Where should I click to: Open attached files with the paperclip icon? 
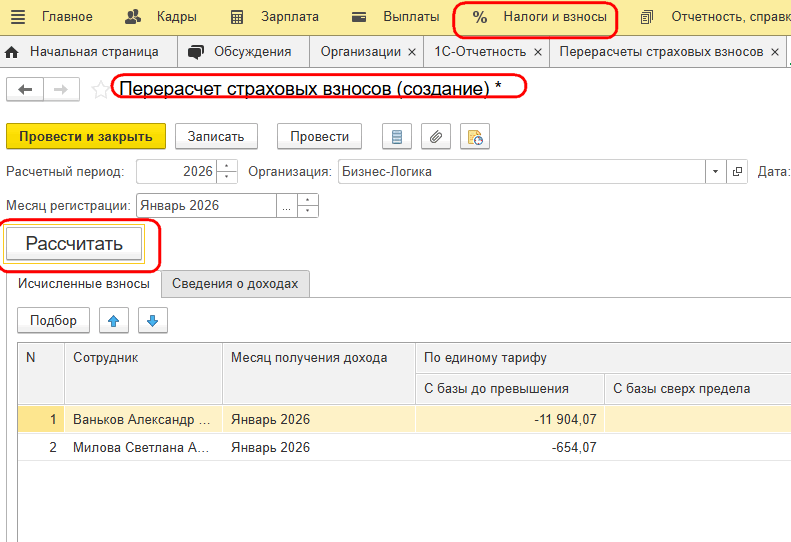pos(436,136)
